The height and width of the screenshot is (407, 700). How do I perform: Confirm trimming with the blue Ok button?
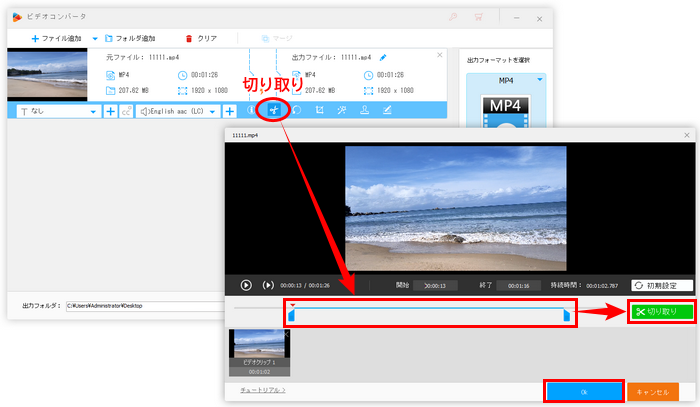[584, 392]
